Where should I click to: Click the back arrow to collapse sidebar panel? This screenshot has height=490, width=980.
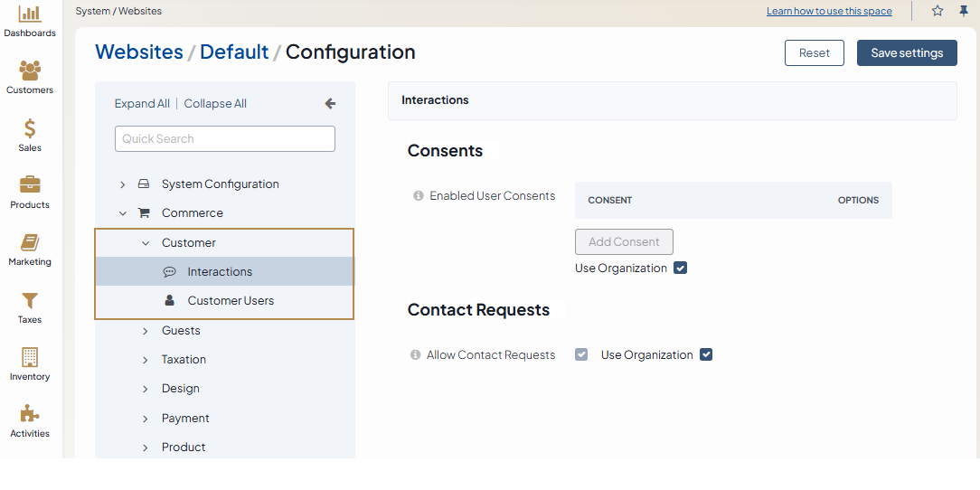pos(330,104)
